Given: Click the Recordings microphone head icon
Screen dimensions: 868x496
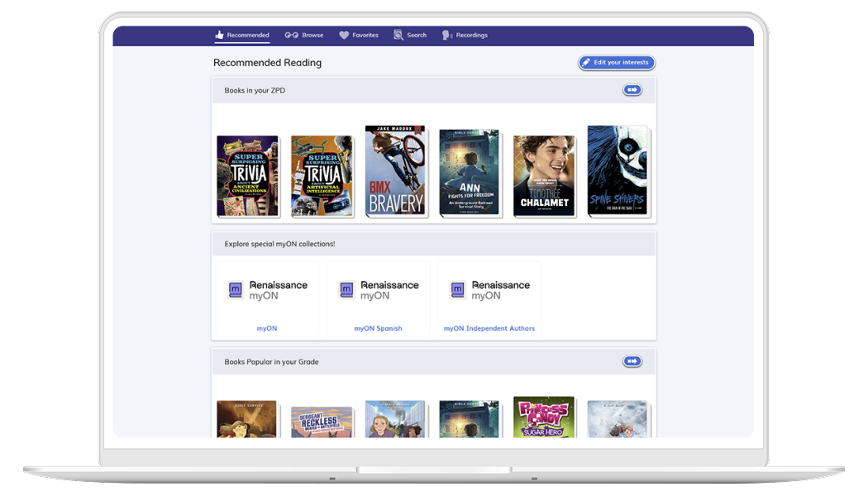Looking at the screenshot, I should tap(446, 36).
